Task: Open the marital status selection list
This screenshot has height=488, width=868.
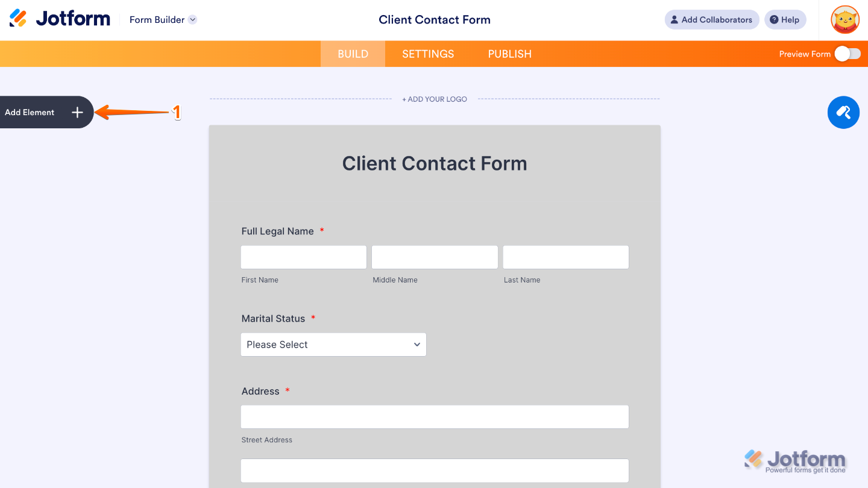Action: pyautogui.click(x=333, y=344)
